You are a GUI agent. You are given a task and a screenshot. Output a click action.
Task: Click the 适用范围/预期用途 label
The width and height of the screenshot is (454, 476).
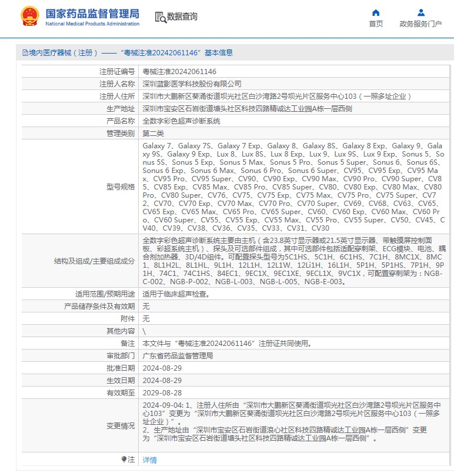(x=105, y=294)
